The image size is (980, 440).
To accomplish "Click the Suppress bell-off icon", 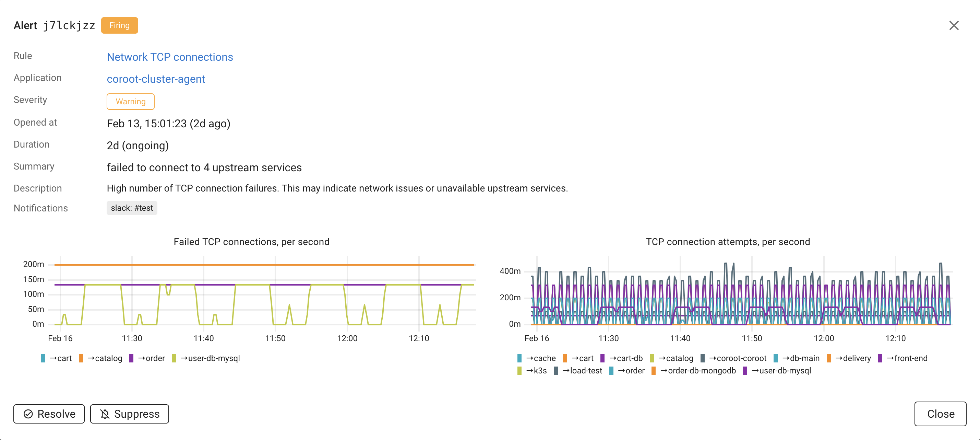I will point(105,414).
